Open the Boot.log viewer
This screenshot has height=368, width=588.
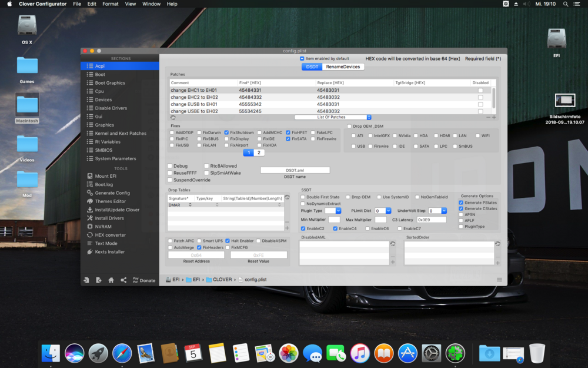tap(103, 184)
